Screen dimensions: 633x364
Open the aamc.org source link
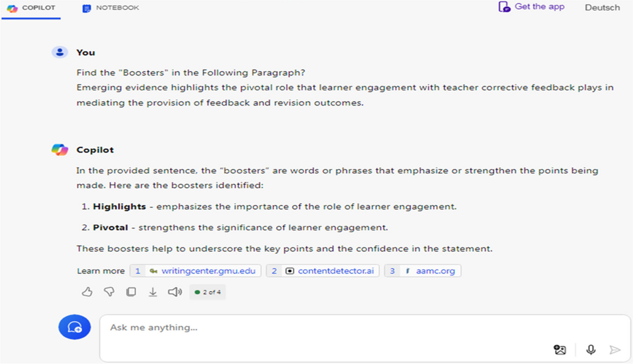click(x=423, y=271)
